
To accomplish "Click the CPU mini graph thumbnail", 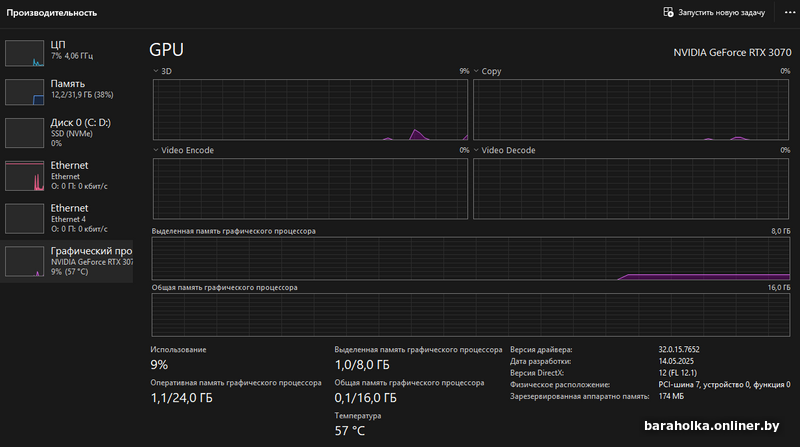I will pos(24,53).
